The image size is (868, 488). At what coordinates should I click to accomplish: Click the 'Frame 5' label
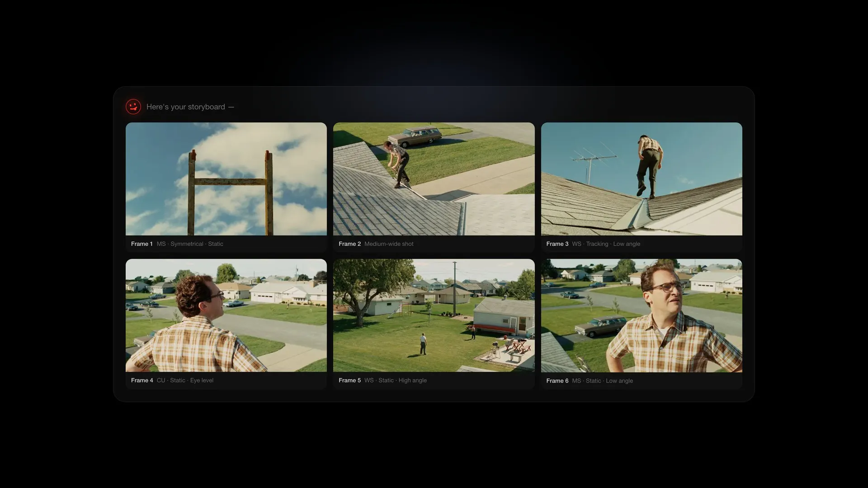[x=349, y=380]
